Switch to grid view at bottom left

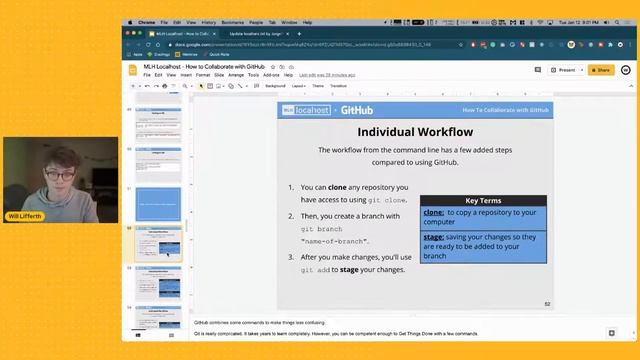171,335
